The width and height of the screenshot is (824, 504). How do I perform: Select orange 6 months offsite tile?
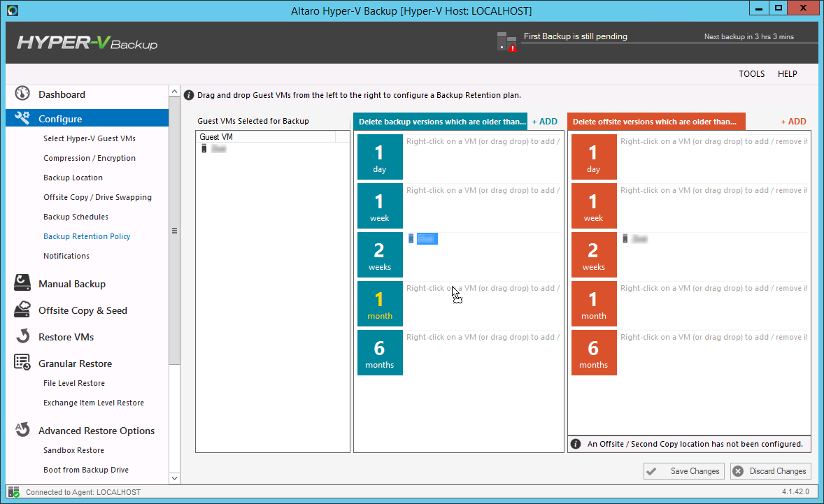coord(594,352)
